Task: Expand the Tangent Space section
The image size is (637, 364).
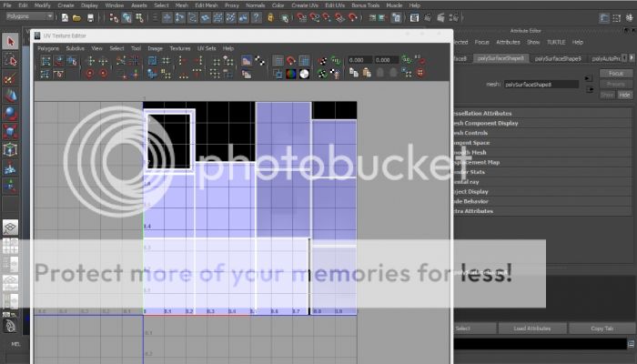Action: (542, 143)
